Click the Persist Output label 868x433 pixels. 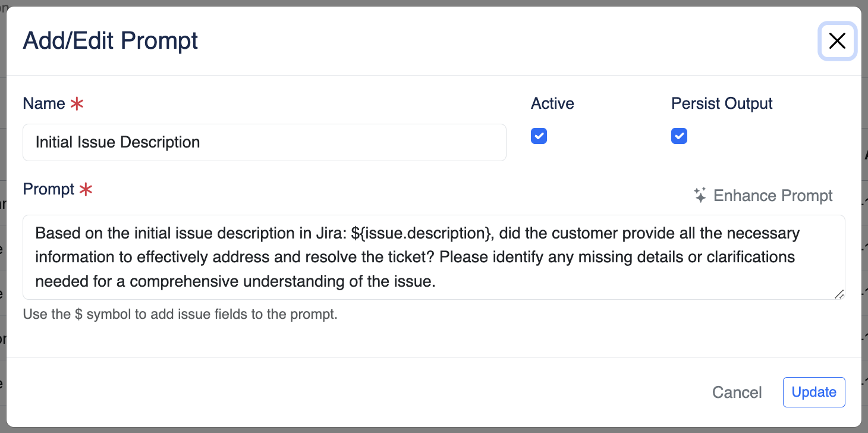click(x=721, y=103)
